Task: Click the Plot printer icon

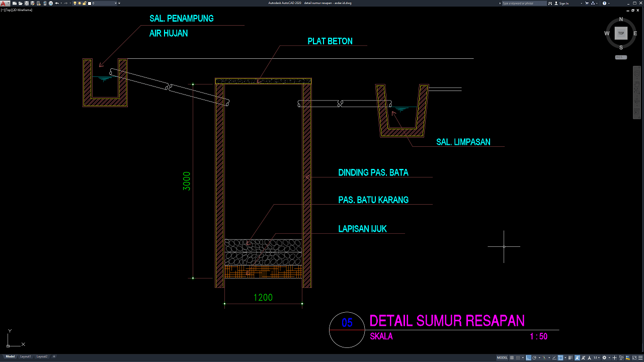Action: pos(50,3)
